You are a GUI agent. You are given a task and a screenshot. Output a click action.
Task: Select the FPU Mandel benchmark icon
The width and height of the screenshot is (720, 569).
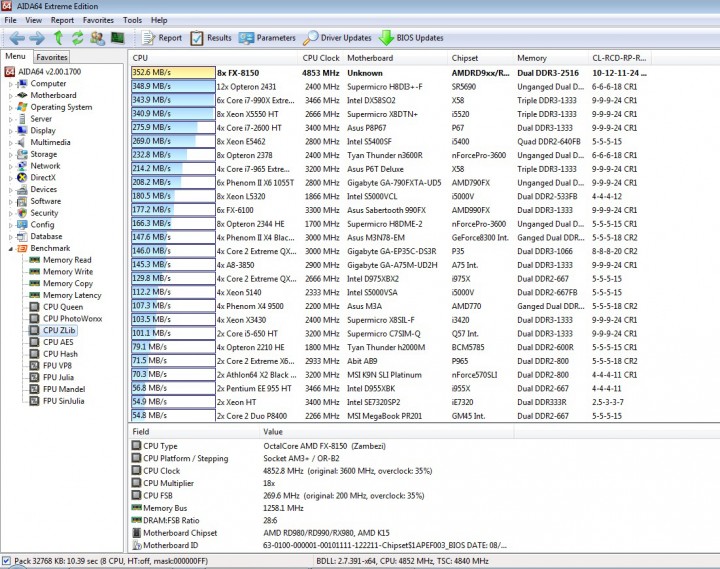click(34, 389)
